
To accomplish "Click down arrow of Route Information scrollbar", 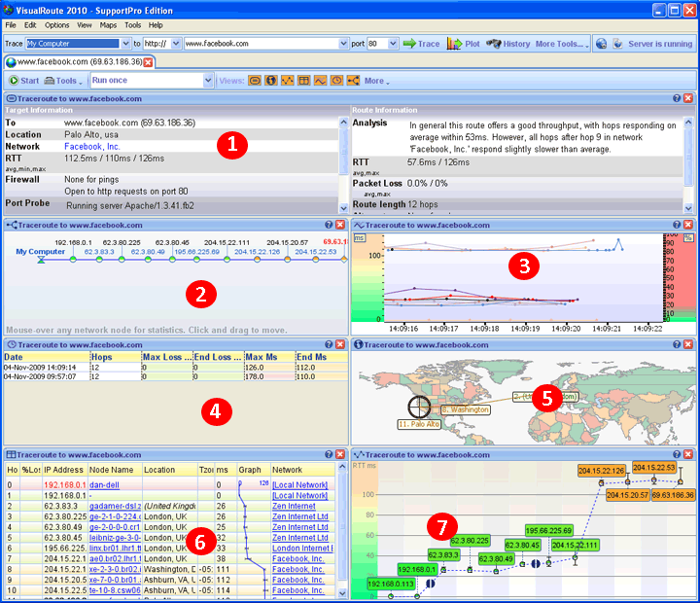I will coord(688,208).
